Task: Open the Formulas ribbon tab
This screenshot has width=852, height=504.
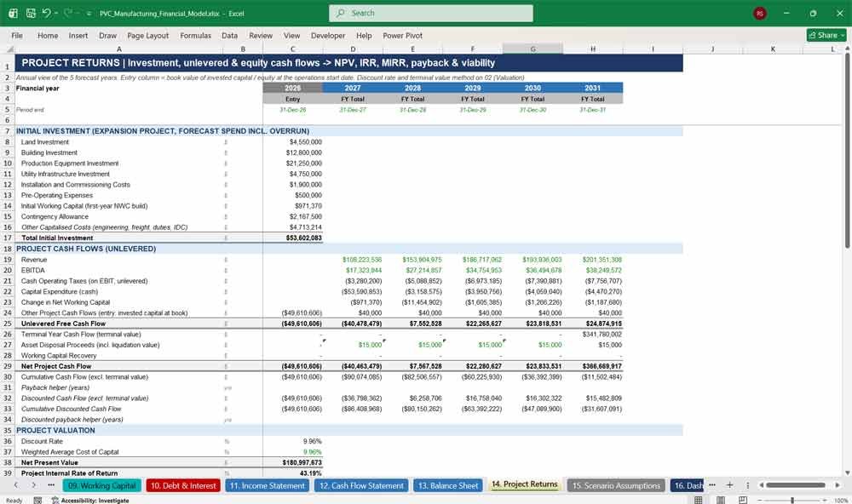Action: point(196,35)
